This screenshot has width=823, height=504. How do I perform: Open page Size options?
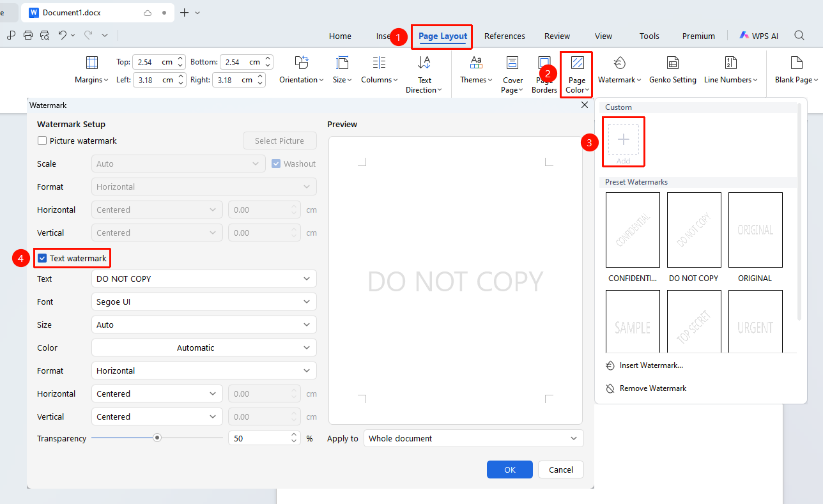(342, 70)
